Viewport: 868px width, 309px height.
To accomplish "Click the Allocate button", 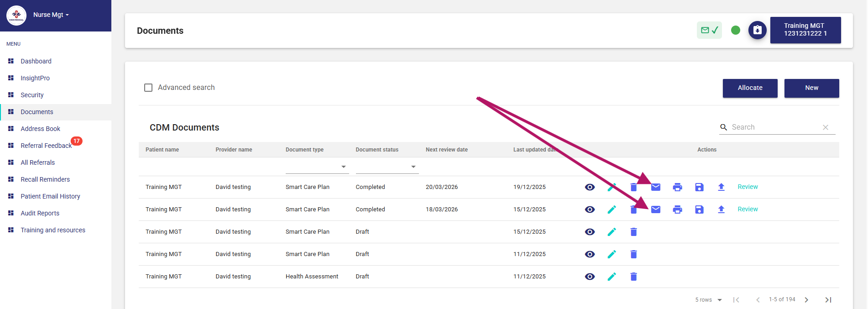I will pyautogui.click(x=750, y=88).
